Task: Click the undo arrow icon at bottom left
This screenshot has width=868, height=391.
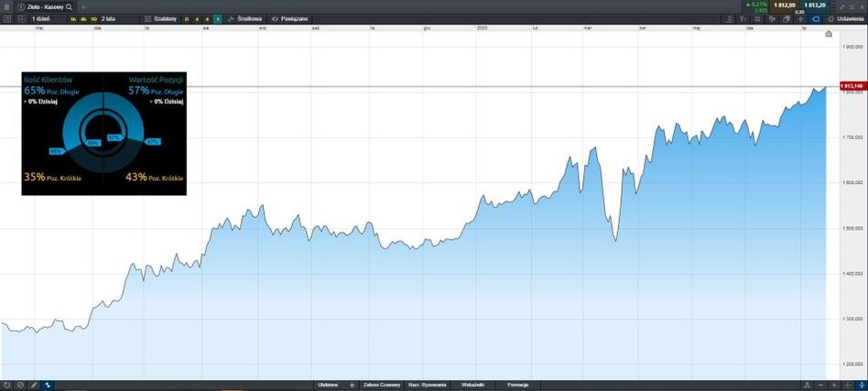Action: [6, 385]
